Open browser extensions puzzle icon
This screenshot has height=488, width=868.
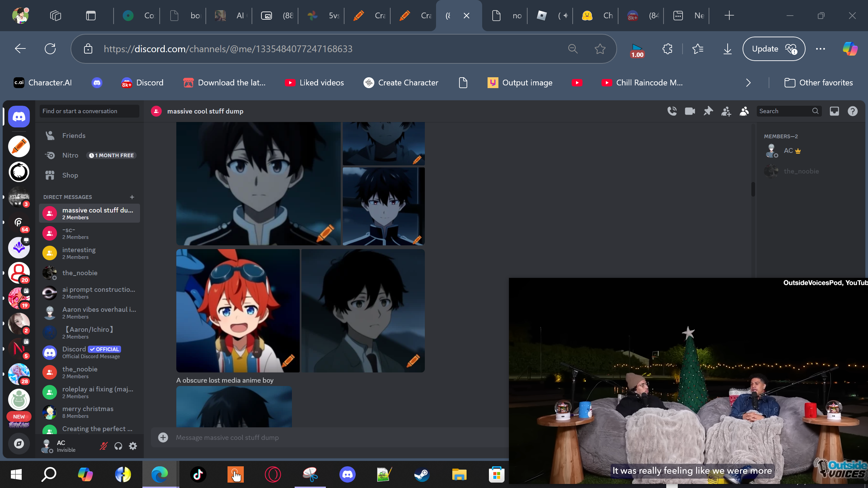pos(667,49)
